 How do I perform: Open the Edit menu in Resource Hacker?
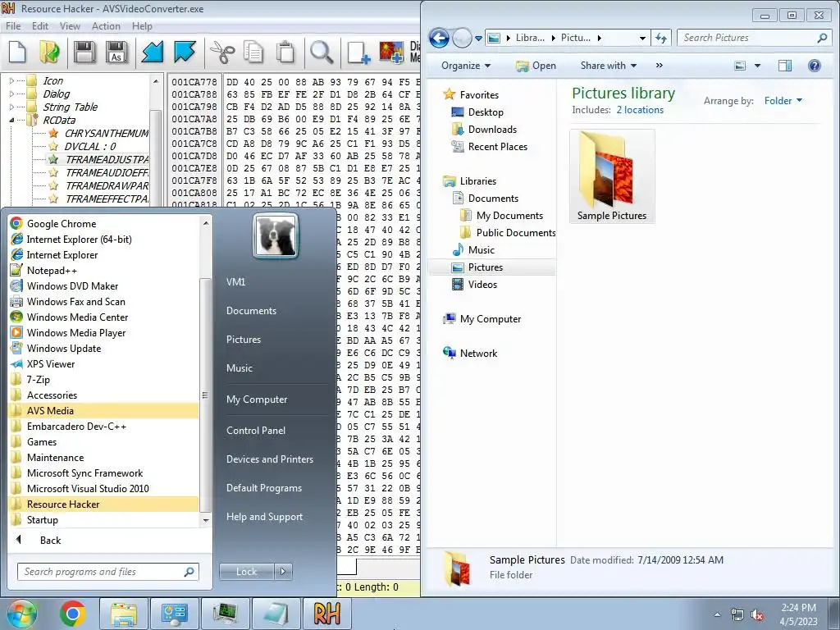[x=40, y=25]
